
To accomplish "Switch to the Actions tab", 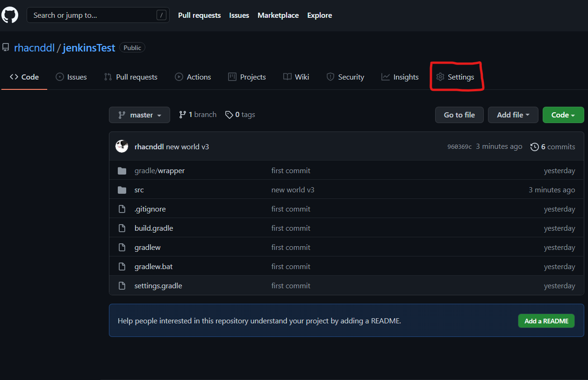I will (x=193, y=77).
